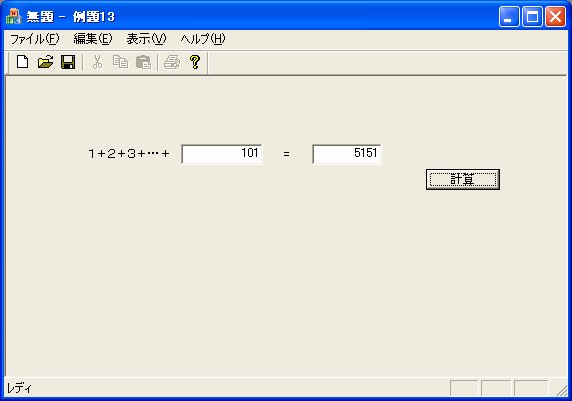Open the ヘルプ(H) menu
This screenshot has height=401, width=572.
[203, 39]
